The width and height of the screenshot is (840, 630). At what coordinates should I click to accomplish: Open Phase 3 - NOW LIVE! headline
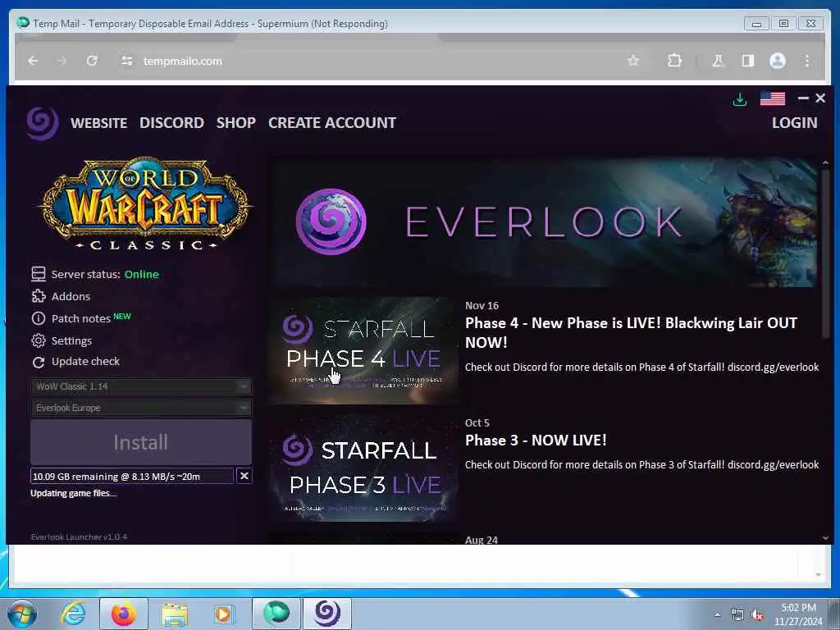(x=536, y=441)
